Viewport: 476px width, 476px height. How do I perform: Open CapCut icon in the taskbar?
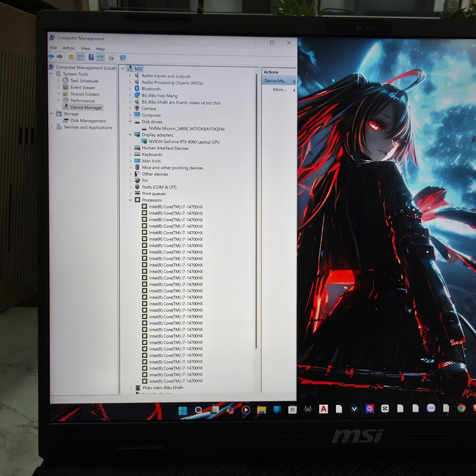385,409
